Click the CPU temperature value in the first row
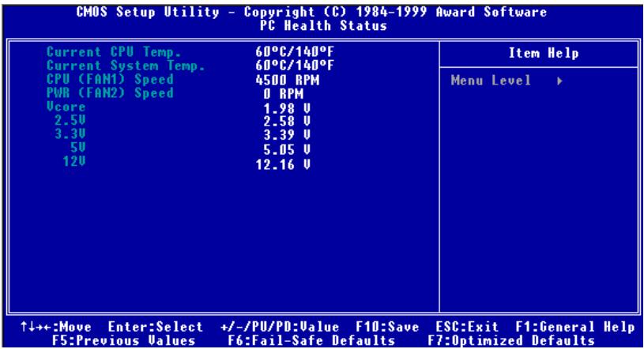Viewport: 644px width, 349px height. 295,52
